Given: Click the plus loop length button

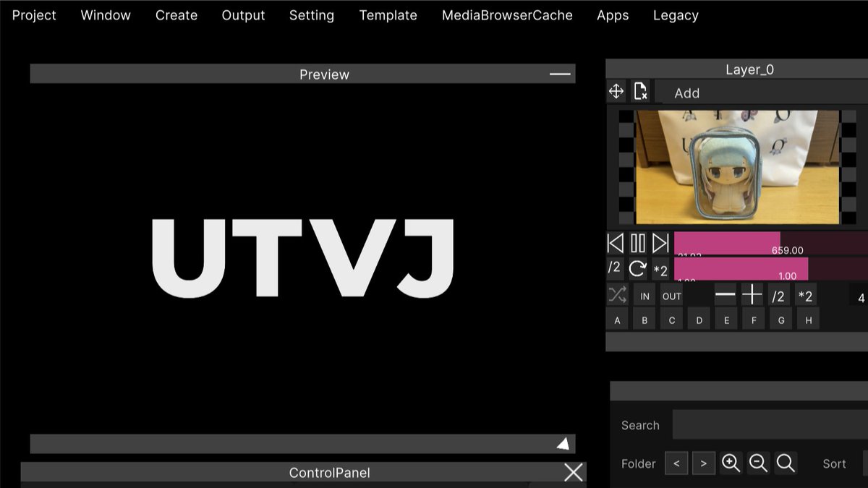Looking at the screenshot, I should pyautogui.click(x=752, y=294).
